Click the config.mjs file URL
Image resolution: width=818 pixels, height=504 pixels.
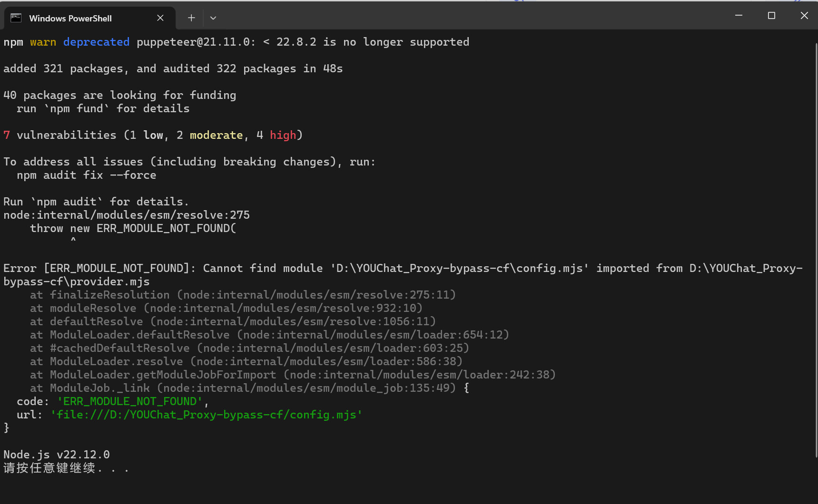tap(207, 415)
